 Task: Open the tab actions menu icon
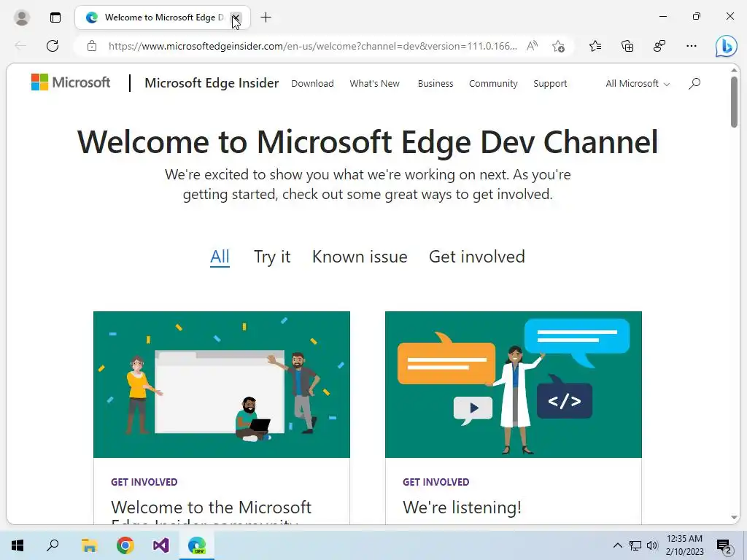(x=55, y=17)
